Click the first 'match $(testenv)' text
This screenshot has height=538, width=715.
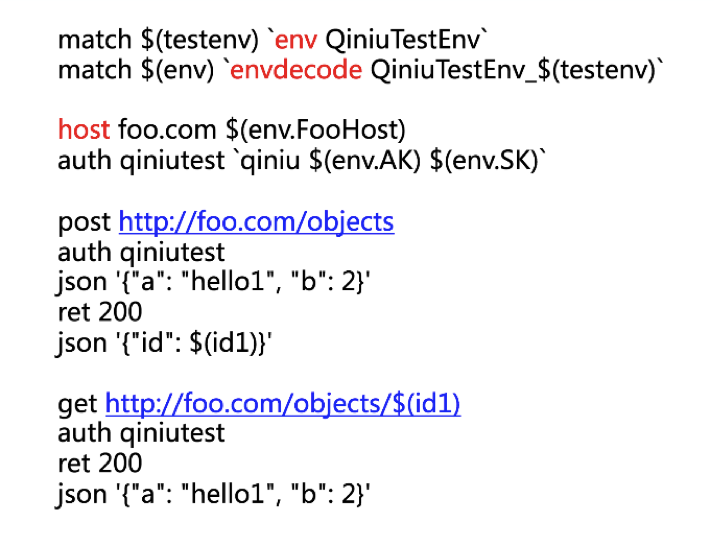click(x=159, y=40)
